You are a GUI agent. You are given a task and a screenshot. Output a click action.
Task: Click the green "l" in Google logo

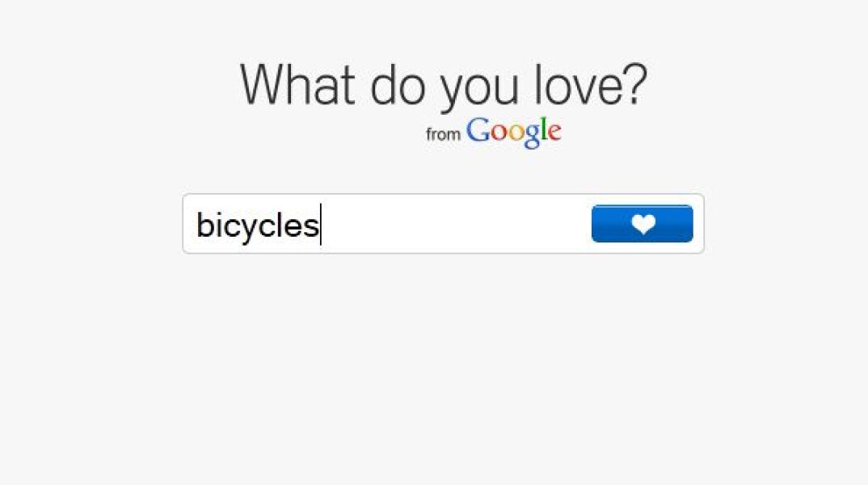542,130
